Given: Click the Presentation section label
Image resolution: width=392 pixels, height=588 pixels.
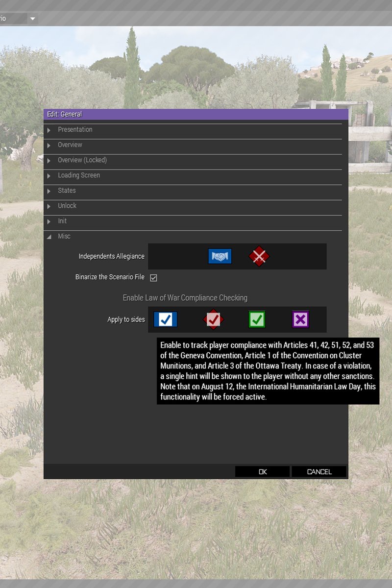Looking at the screenshot, I should [75, 130].
